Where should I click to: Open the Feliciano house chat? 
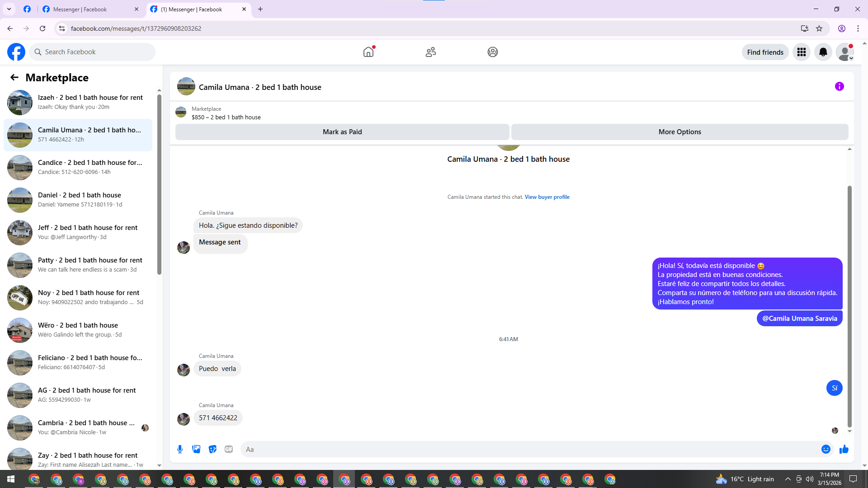[x=78, y=363]
